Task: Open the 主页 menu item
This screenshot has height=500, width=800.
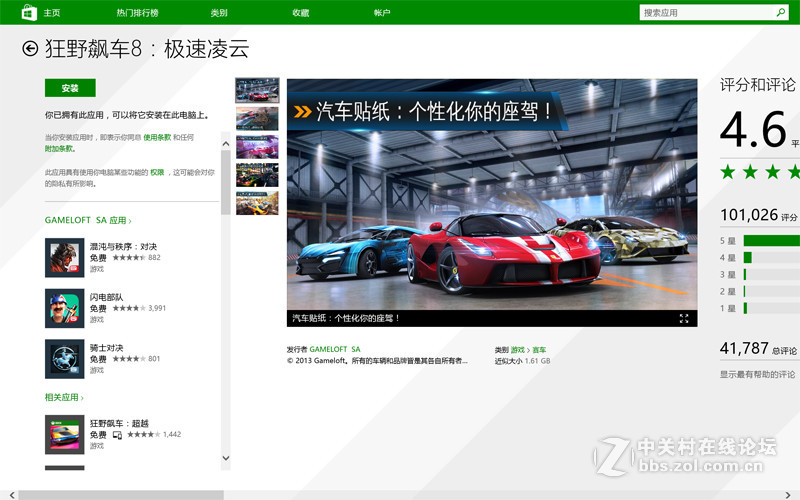Action: coord(52,13)
